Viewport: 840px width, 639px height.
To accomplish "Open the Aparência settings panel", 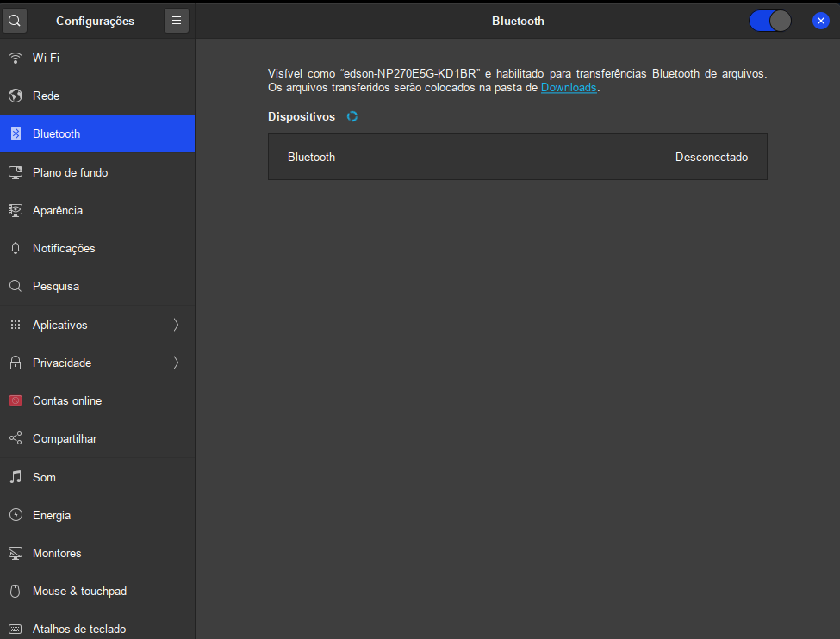I will (58, 210).
